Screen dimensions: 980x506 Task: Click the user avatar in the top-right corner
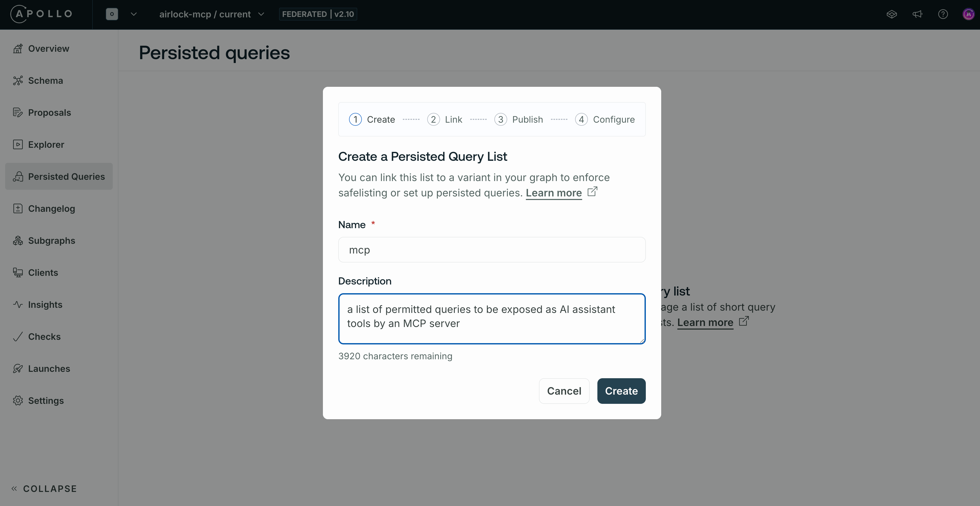click(x=968, y=14)
